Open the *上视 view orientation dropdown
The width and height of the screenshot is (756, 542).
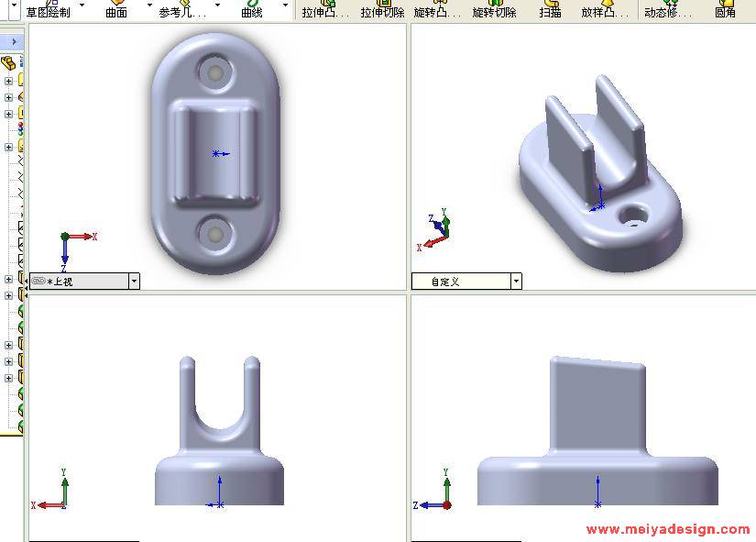tap(134, 282)
